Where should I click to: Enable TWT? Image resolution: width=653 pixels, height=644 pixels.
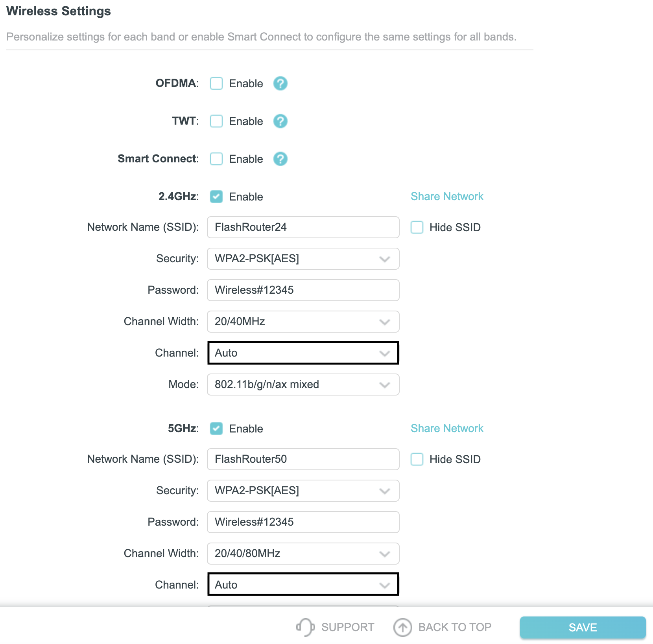[x=216, y=121]
